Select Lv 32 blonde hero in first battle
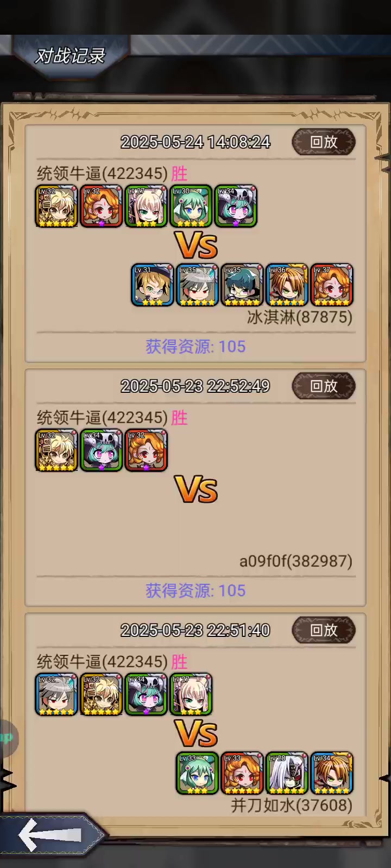The height and width of the screenshot is (868, 391). [56, 206]
